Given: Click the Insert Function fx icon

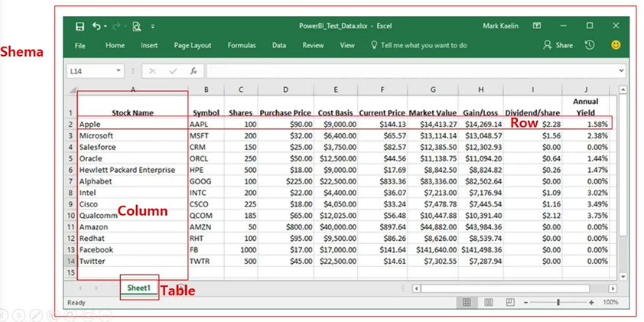Looking at the screenshot, I should point(194,71).
